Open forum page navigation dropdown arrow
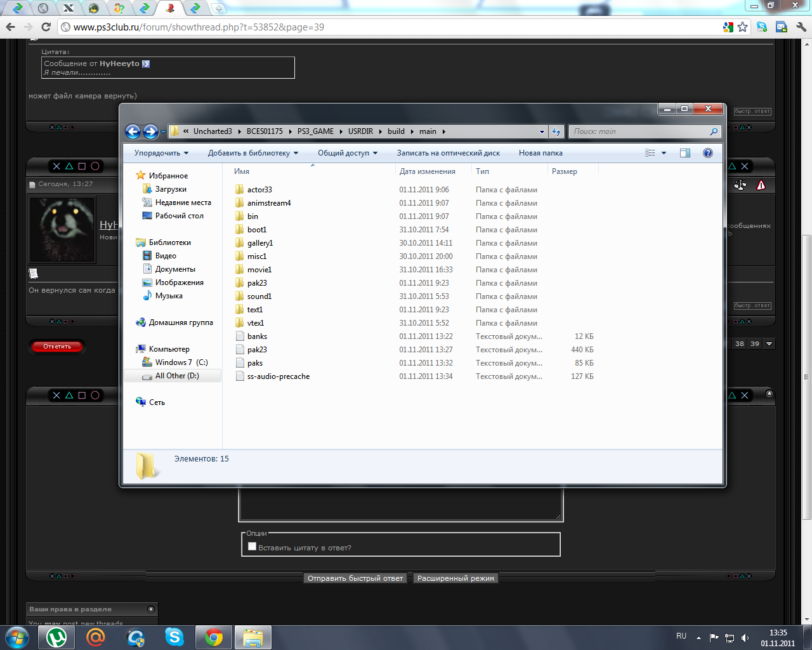The height and width of the screenshot is (650, 812). [769, 343]
